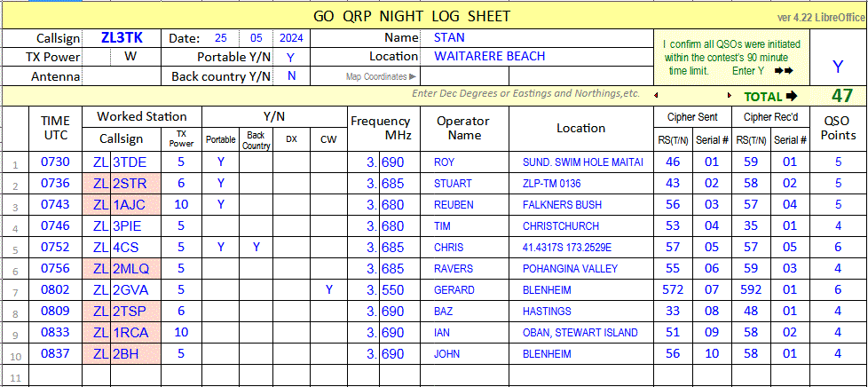Click the Portable Y/N value cell

290,57
